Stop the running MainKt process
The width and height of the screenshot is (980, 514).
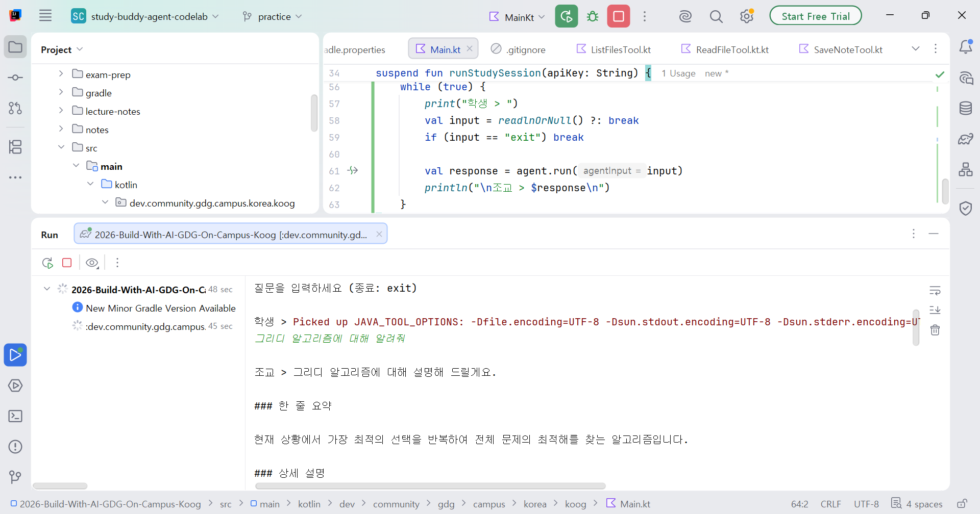[x=619, y=16]
